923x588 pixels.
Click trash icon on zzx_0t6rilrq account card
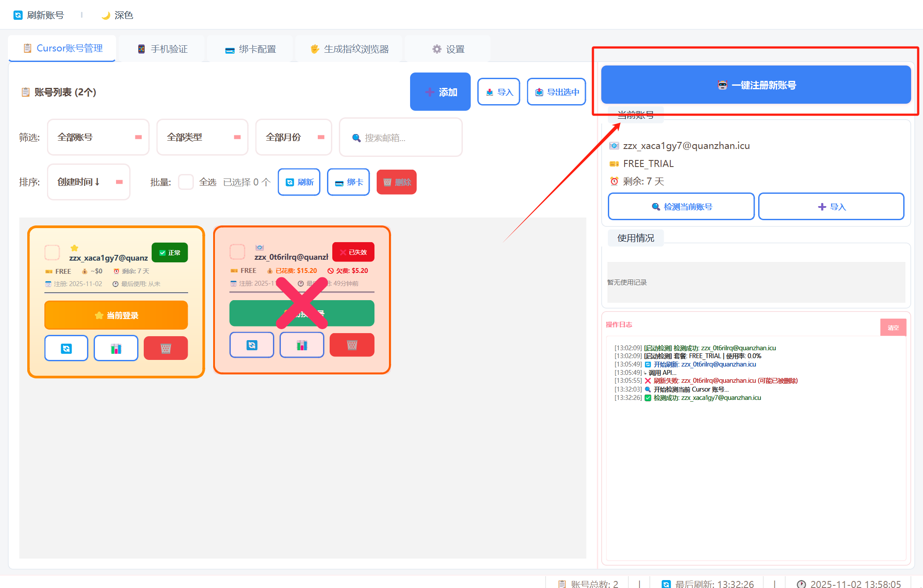pyautogui.click(x=352, y=345)
